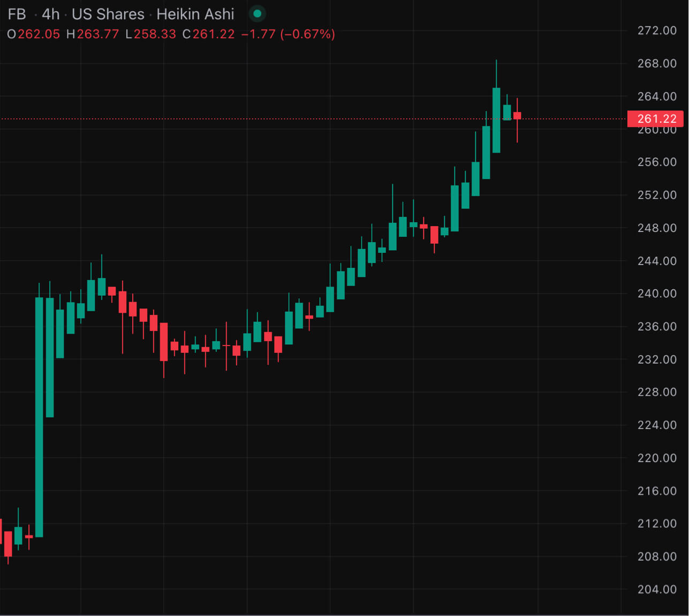Click the 240.00 price axis label
Viewport: 689px width, 616px height.
tap(657, 294)
